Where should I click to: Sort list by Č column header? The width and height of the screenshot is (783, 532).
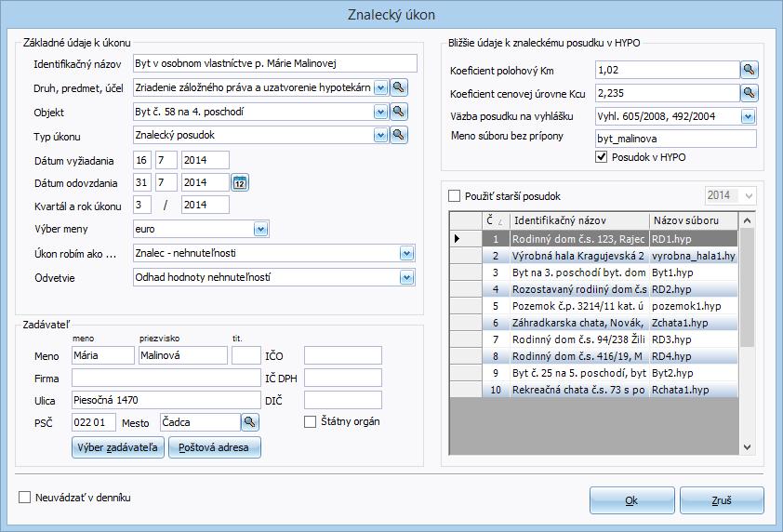tap(496, 220)
